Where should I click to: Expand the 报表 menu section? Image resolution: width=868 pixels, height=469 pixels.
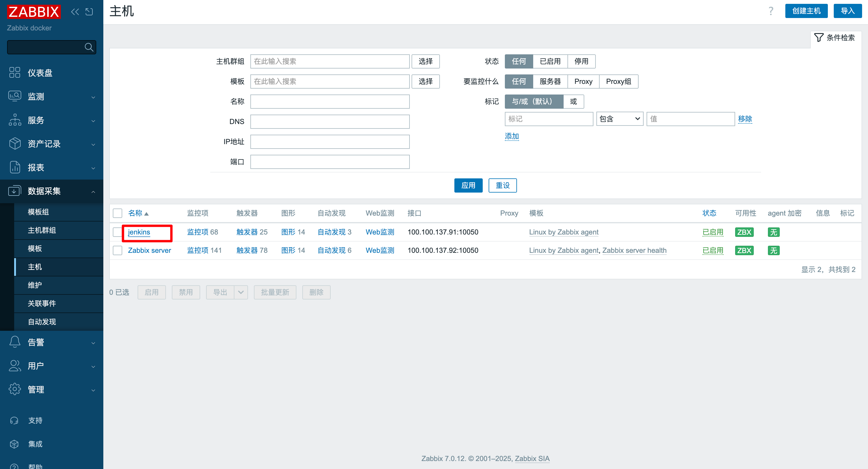(93, 168)
